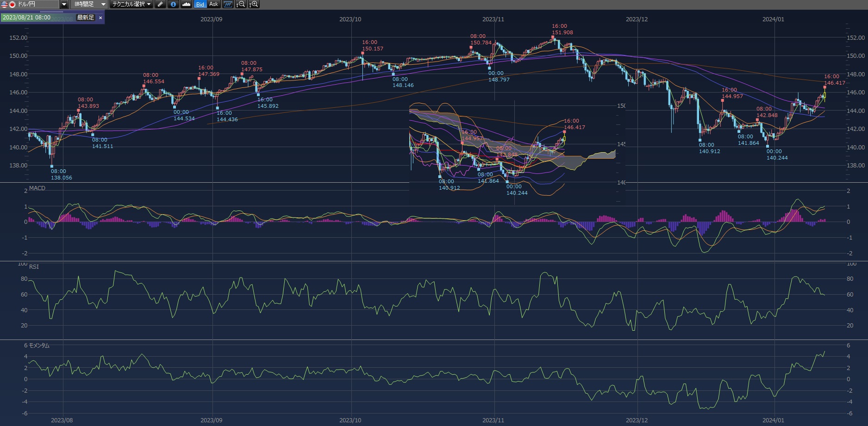Close the date navigation panel
868x426 pixels.
100,18
